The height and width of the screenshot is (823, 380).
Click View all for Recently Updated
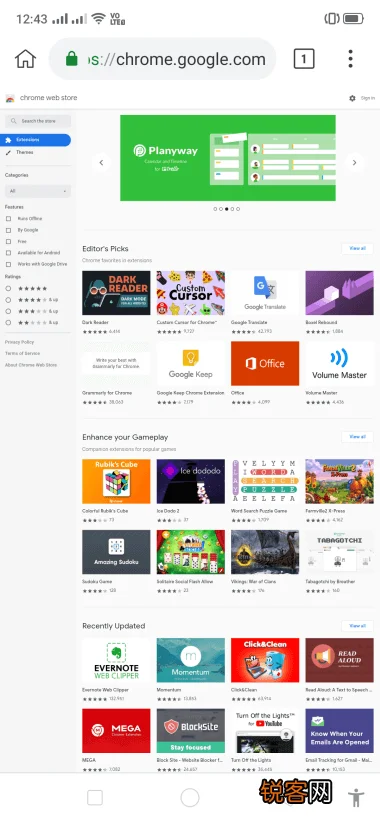pyautogui.click(x=357, y=626)
